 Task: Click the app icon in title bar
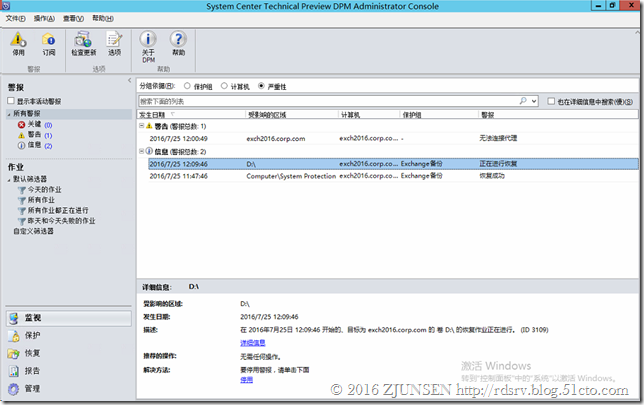tap(6, 6)
